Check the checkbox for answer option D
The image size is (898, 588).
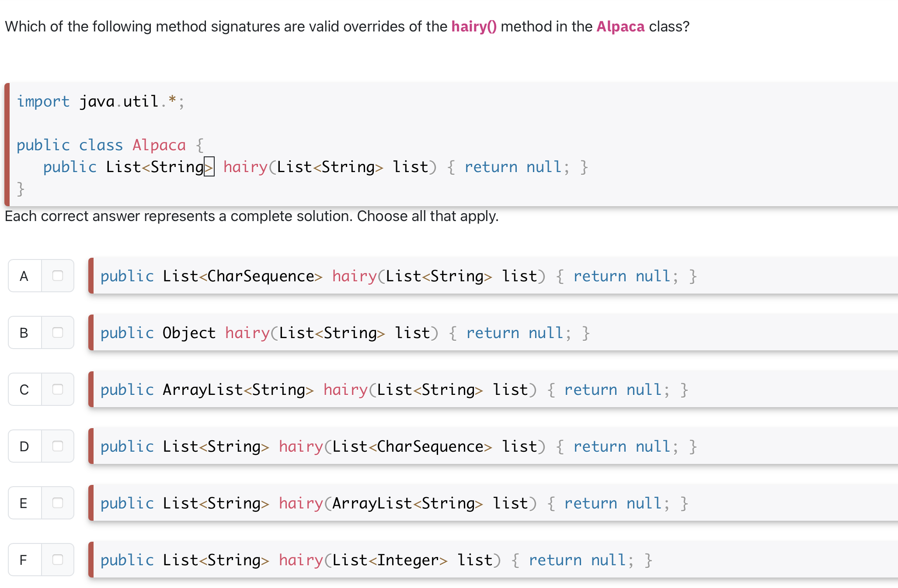pos(58,446)
